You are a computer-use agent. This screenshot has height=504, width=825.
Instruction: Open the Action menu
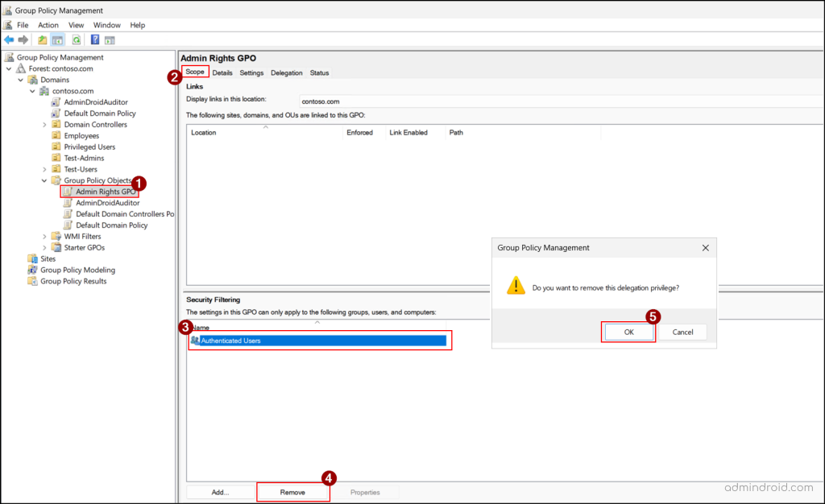point(48,24)
